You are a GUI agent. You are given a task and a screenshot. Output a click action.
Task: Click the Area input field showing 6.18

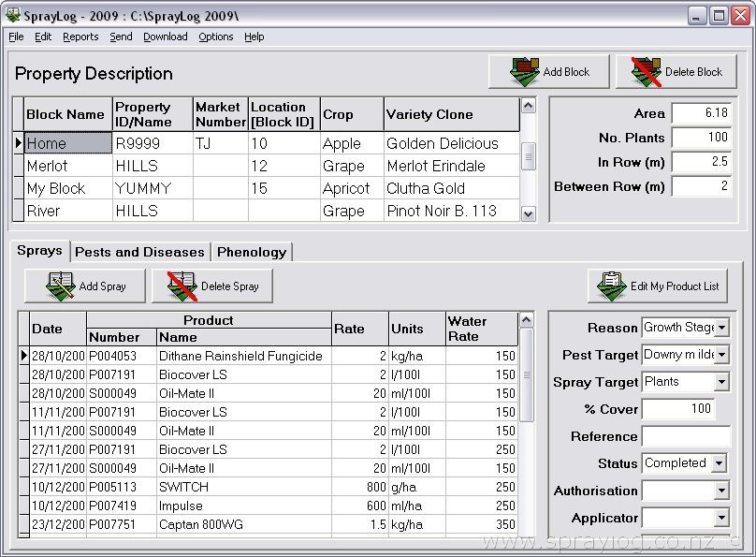click(702, 112)
